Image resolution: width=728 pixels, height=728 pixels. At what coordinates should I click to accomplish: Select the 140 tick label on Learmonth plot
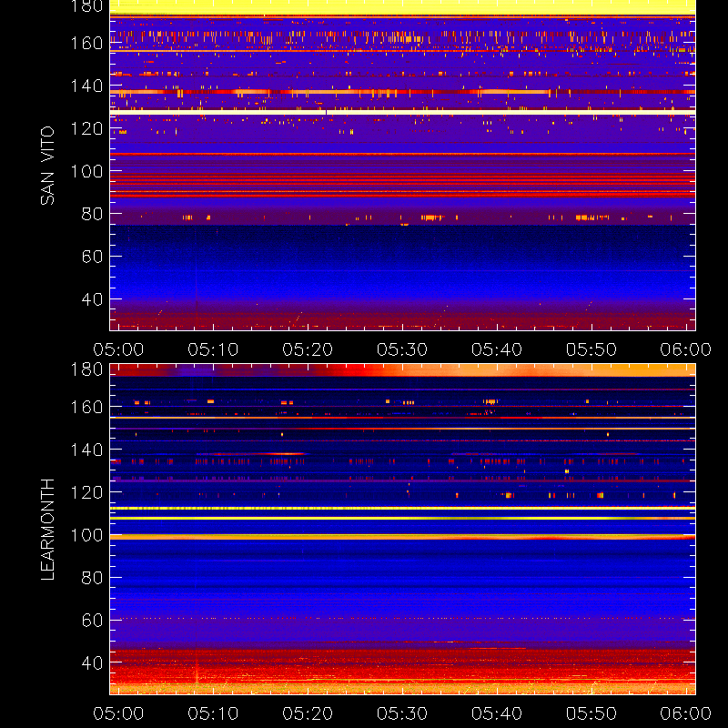pyautogui.click(x=86, y=450)
